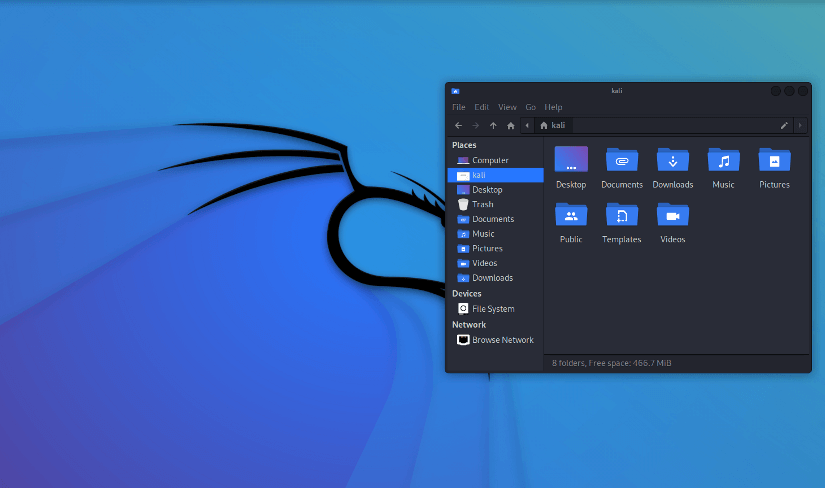Select the Desktop folder icon in main pane

571,160
